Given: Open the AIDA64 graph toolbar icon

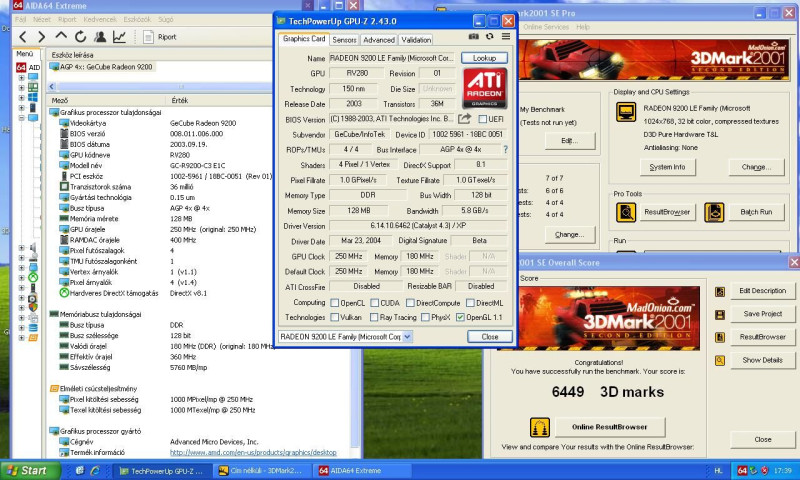Looking at the screenshot, I should click(x=119, y=37).
